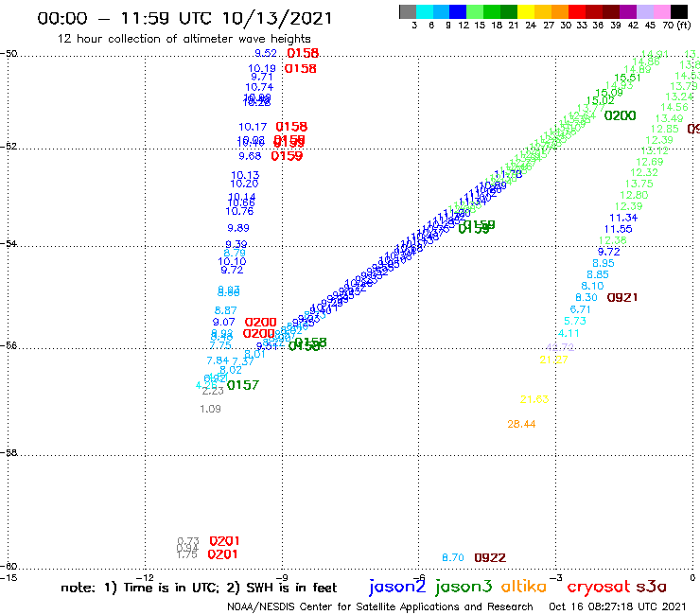Click the dark green time label 0200
Viewport: 700px width, 615px height.
[621, 115]
